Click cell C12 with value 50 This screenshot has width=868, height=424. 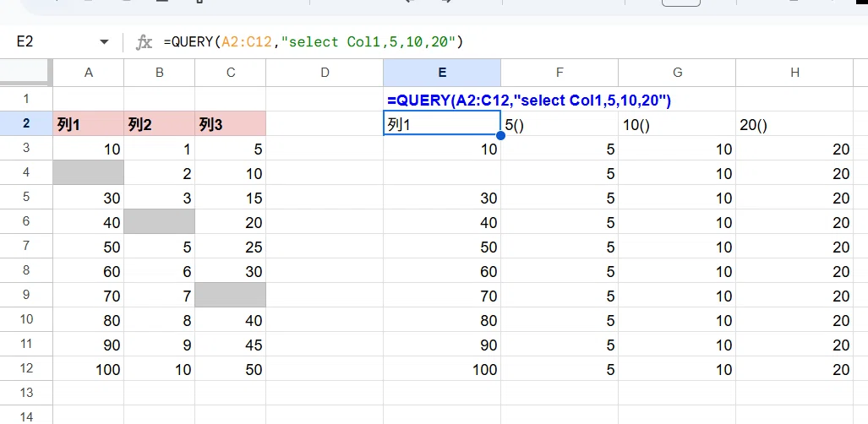[x=230, y=368]
